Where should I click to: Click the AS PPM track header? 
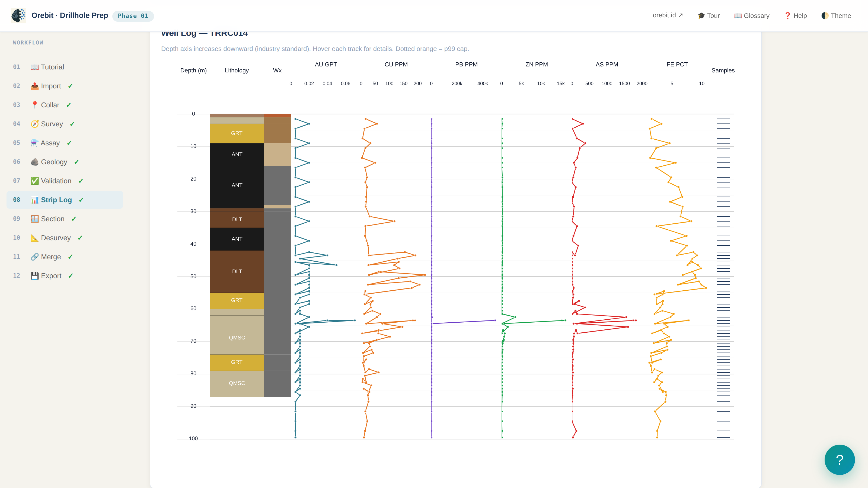(607, 64)
